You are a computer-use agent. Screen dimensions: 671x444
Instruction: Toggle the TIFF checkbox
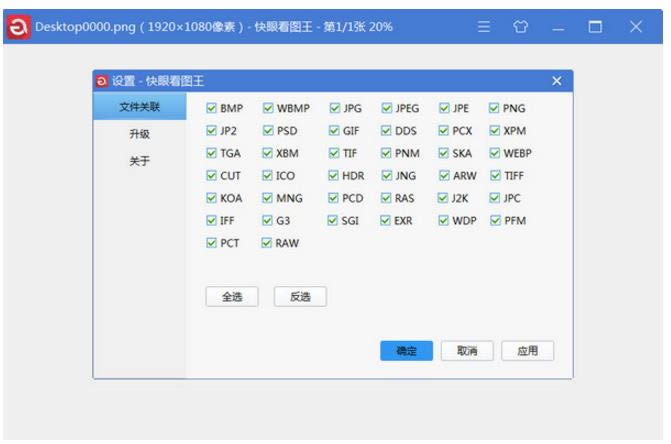point(496,175)
